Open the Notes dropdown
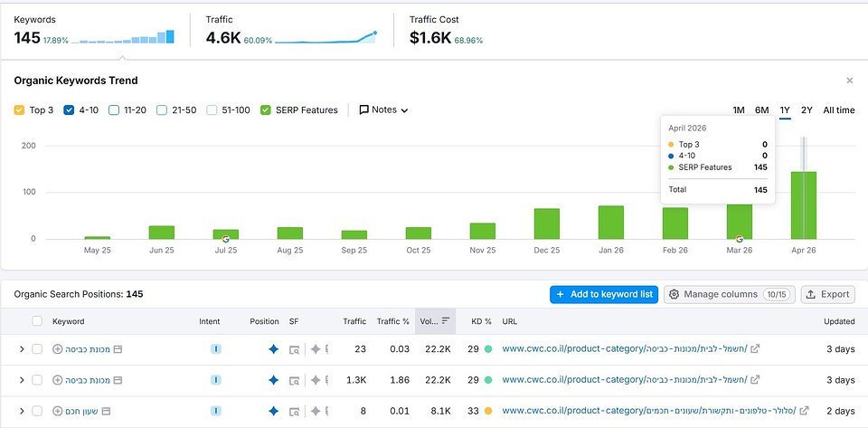This screenshot has height=428, width=868. (x=383, y=110)
